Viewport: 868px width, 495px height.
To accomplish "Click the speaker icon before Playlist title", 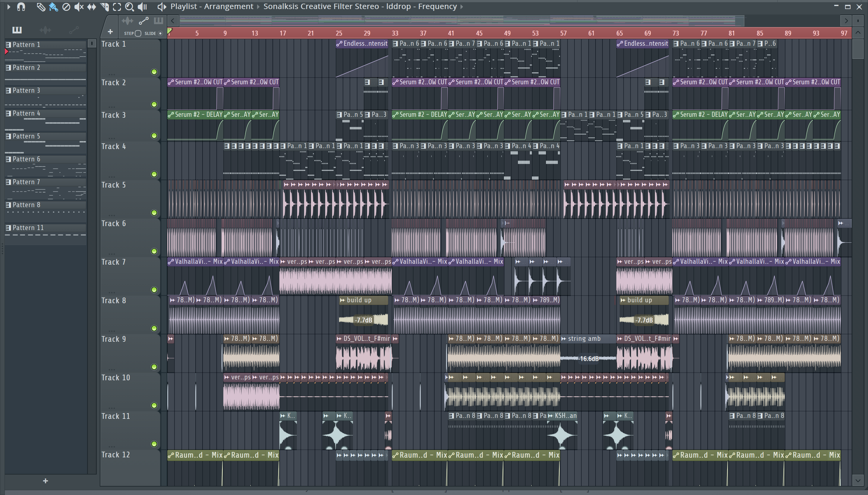I will 162,6.
